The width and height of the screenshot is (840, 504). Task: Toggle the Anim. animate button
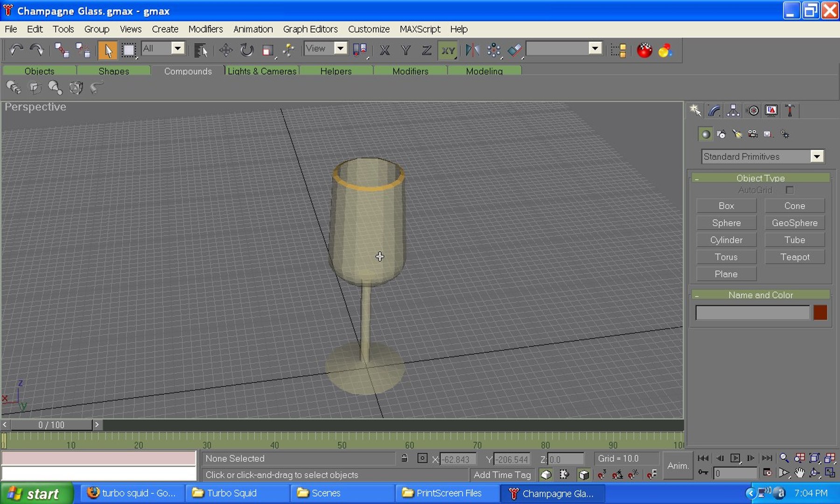(x=678, y=466)
